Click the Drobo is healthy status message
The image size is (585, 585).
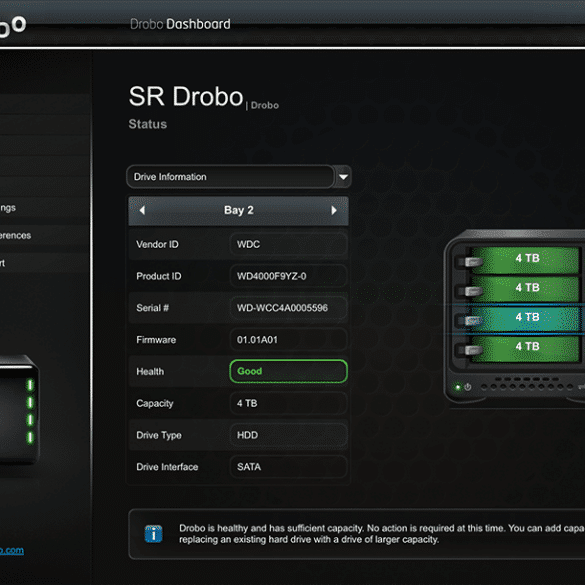tap(381, 534)
